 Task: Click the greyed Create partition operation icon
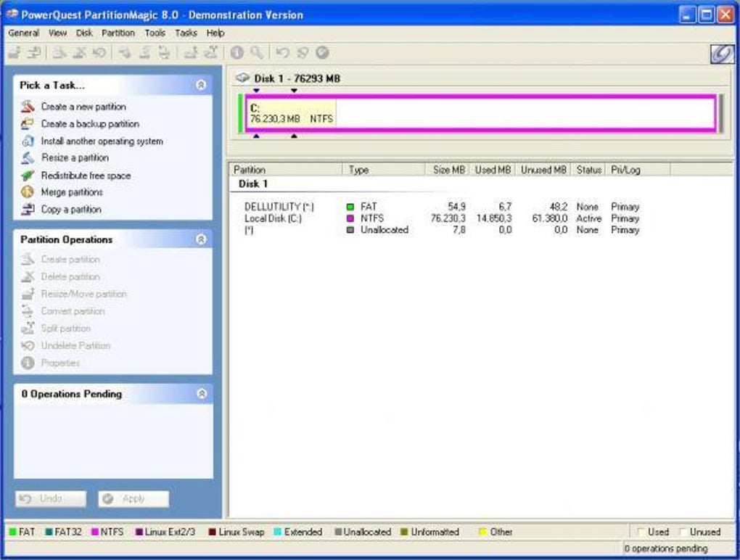point(28,260)
